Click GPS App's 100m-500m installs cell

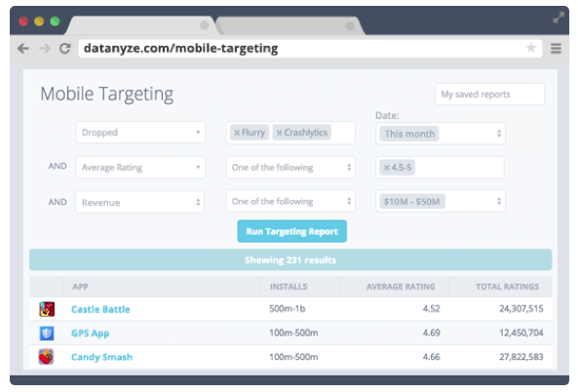coord(293,333)
